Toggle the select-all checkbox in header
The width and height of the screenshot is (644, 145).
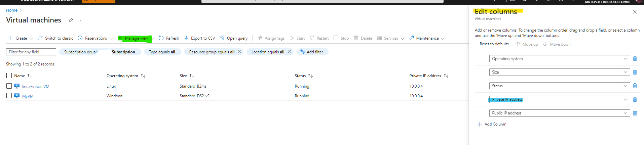[9, 76]
